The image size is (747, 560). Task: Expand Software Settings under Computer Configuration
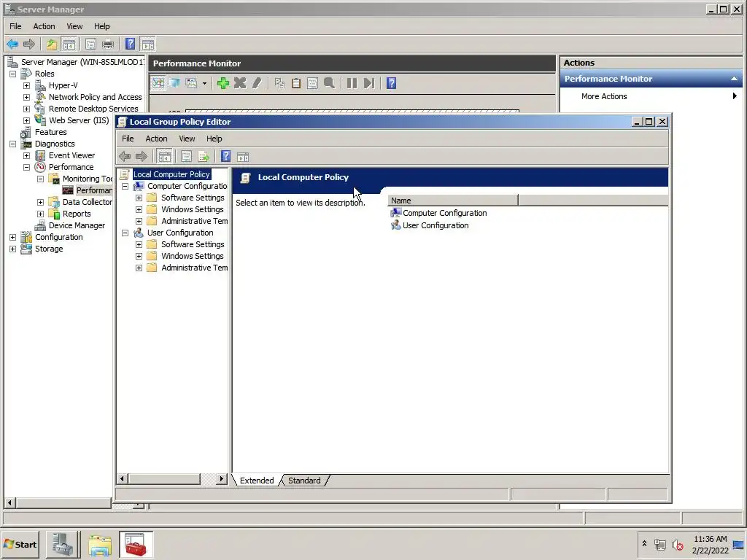[139, 198]
